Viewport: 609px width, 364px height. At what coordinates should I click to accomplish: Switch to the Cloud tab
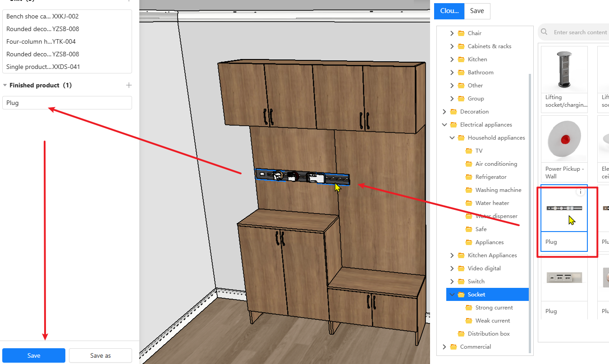coord(449,11)
